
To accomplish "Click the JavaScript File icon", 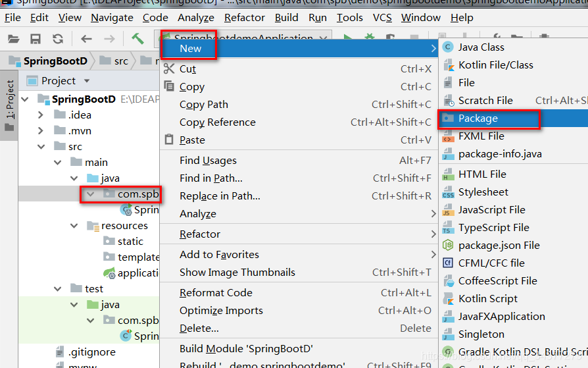I will click(x=448, y=210).
